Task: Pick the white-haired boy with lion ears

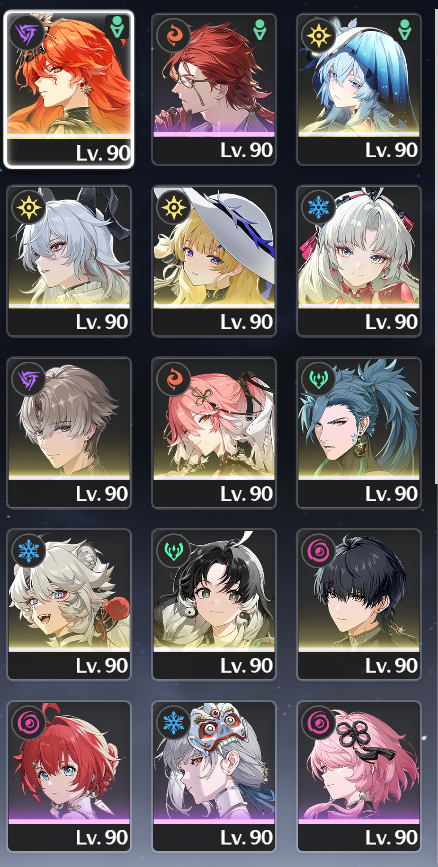Action: tap(69, 604)
